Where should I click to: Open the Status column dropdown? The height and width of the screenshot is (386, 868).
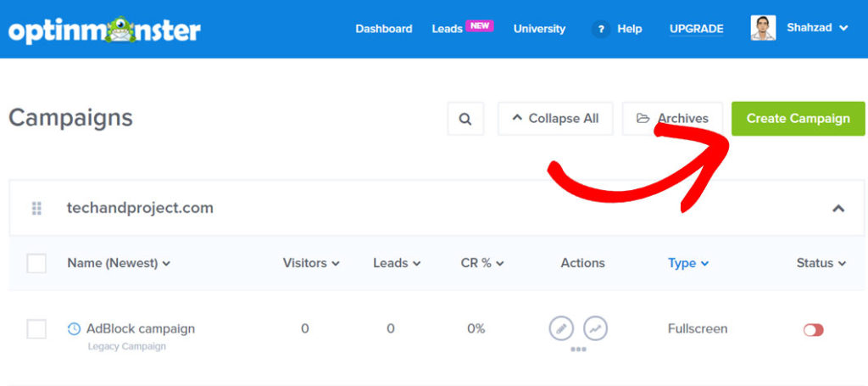point(821,263)
